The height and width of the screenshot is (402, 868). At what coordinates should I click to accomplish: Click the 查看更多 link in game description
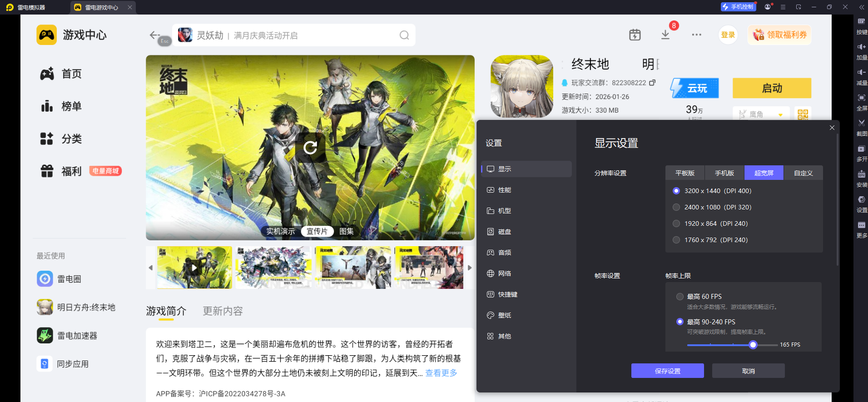click(x=441, y=373)
